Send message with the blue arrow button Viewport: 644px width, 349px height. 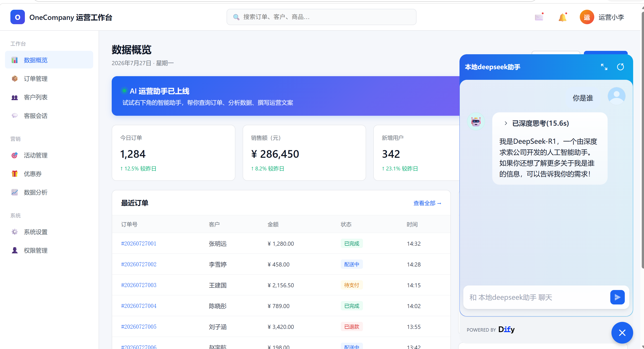[617, 297]
